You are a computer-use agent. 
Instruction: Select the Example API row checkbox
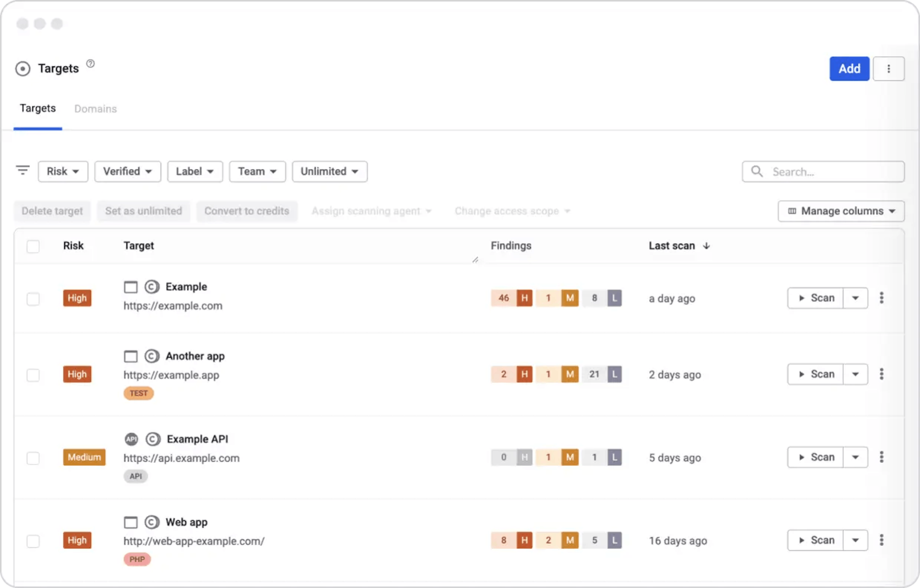[33, 458]
